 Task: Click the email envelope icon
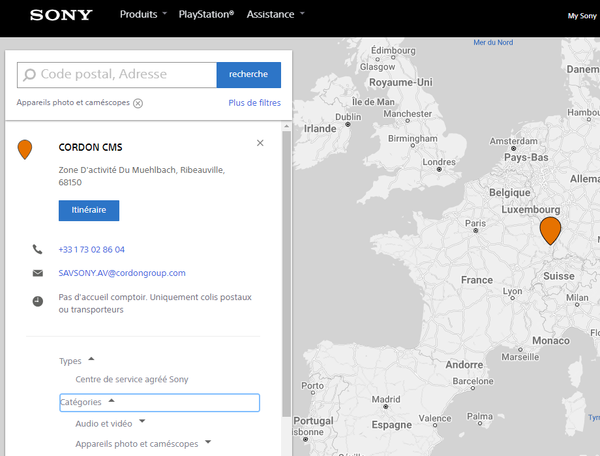click(x=38, y=273)
